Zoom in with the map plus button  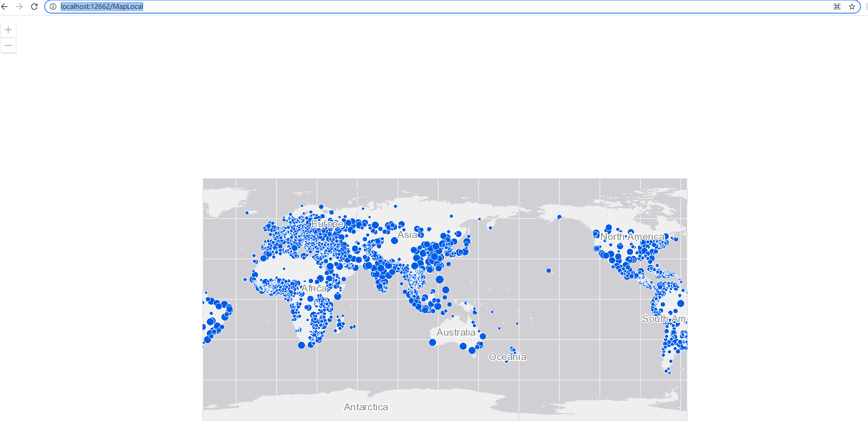click(x=8, y=30)
